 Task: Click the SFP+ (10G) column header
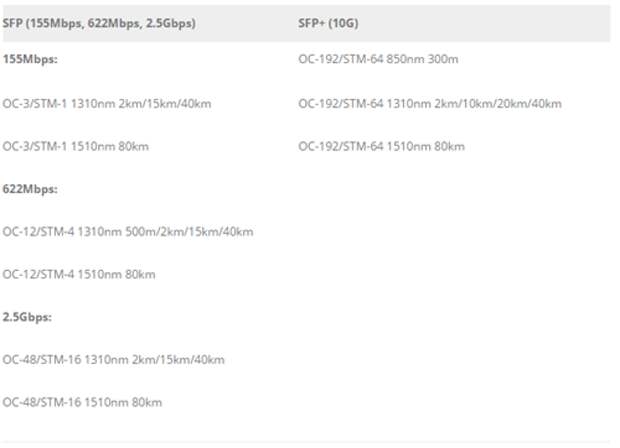pyautogui.click(x=328, y=23)
